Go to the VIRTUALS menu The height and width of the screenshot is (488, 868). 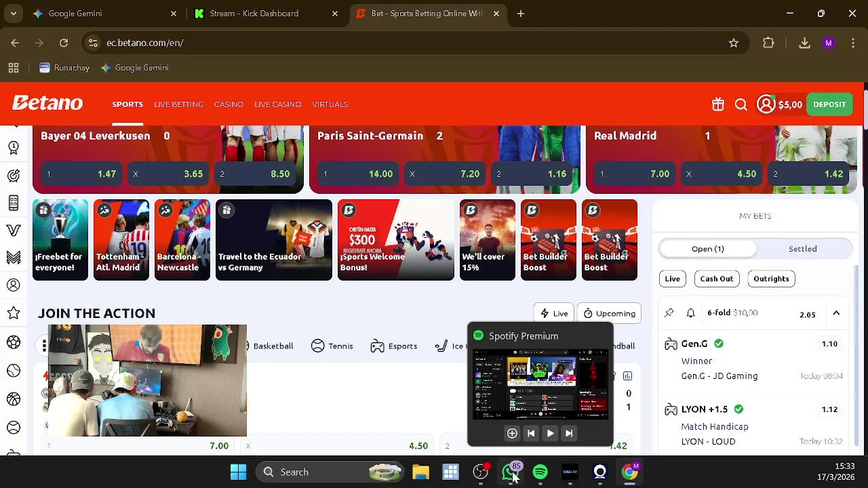330,104
